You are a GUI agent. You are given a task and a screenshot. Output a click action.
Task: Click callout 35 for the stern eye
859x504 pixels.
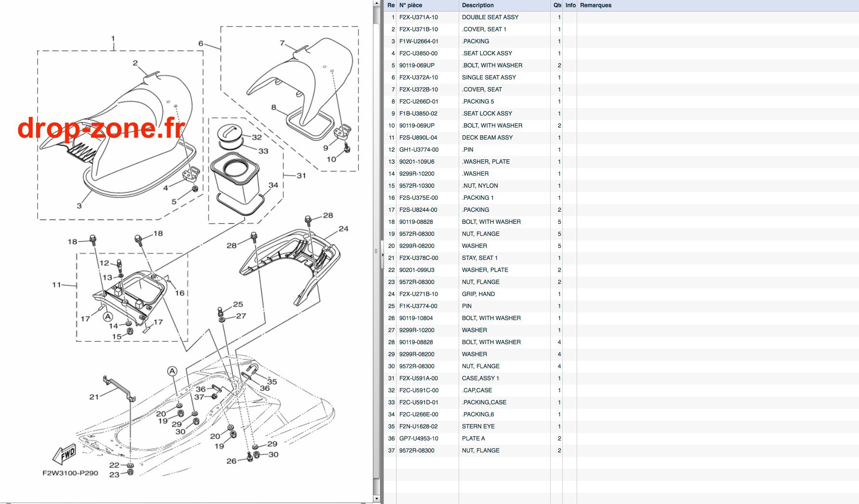point(272,382)
